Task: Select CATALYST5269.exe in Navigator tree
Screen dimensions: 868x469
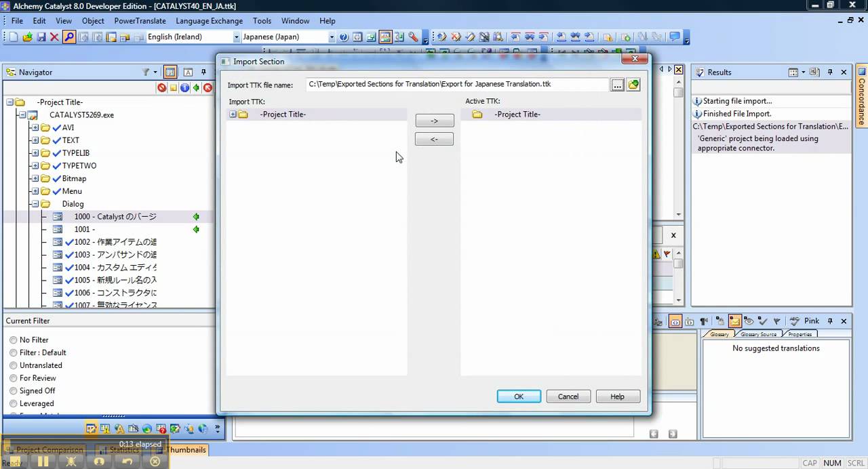Action: pos(81,115)
